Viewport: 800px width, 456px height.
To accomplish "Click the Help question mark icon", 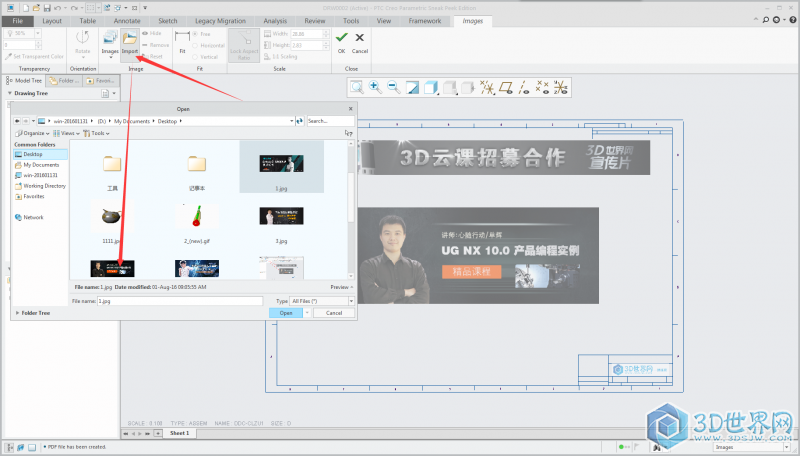I will pos(793,20).
